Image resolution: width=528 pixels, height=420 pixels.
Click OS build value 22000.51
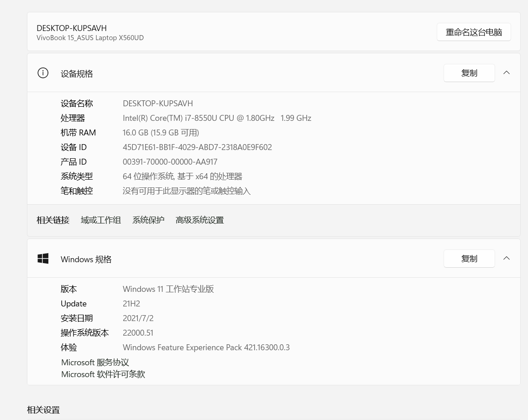[138, 333]
